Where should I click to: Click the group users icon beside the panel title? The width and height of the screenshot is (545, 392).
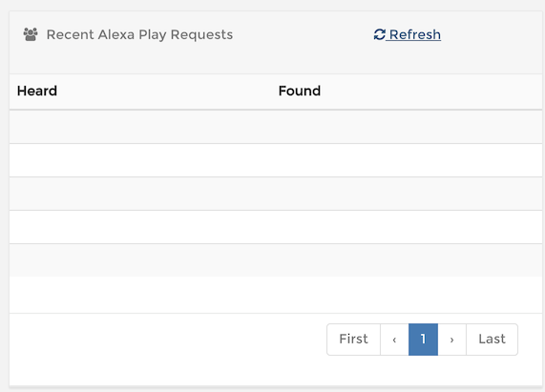[31, 34]
